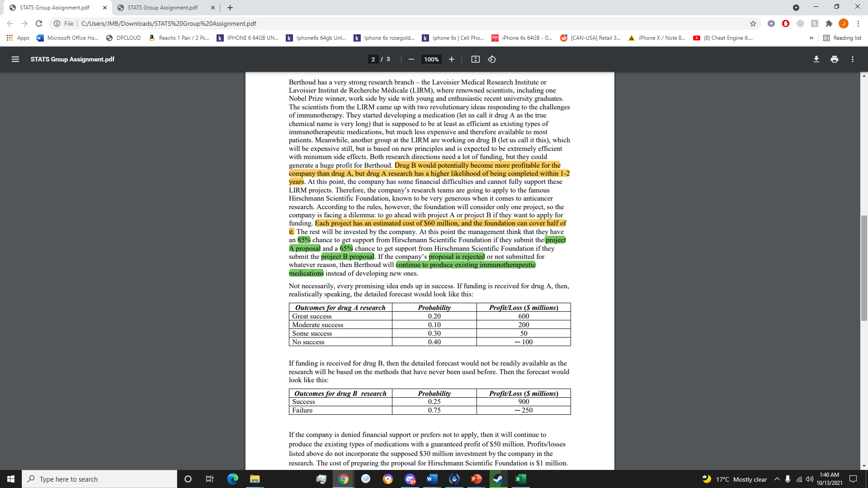Click the zoom in icon in the PDF toolbar
Image resolution: width=868 pixels, height=488 pixels.
tap(451, 59)
